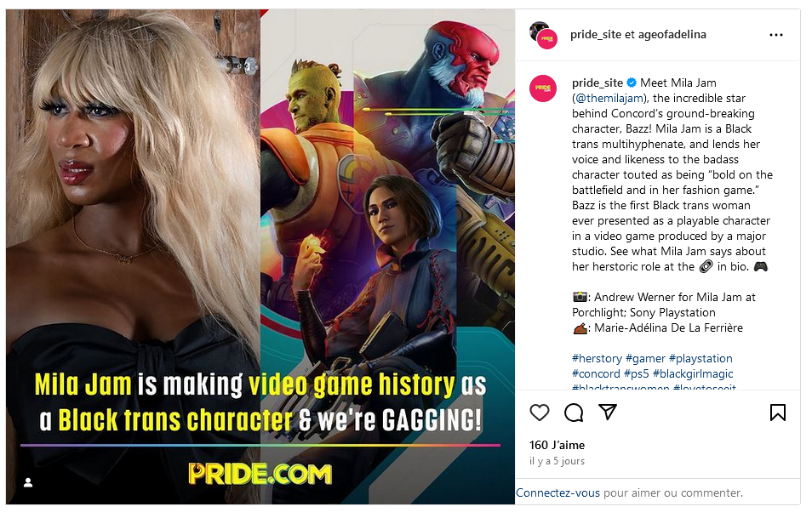View the 160 J'aime likes list
812x518 pixels.
pos(557,445)
